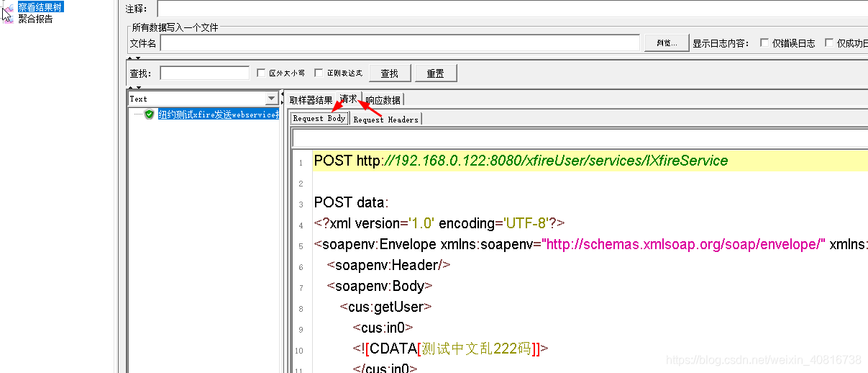Click the xml version declaration line
The width and height of the screenshot is (868, 373).
tap(439, 223)
